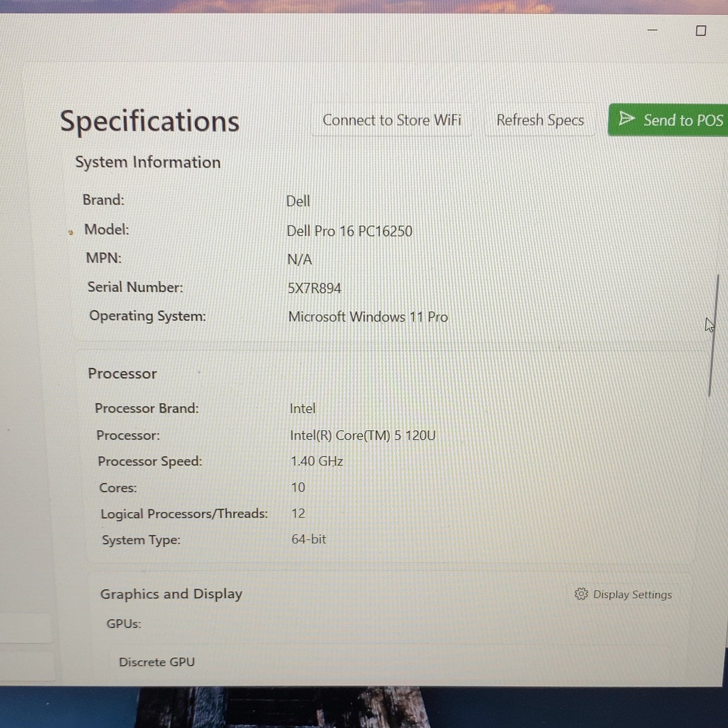Click the Send to POS button
This screenshot has width=728, height=728.
coord(668,120)
